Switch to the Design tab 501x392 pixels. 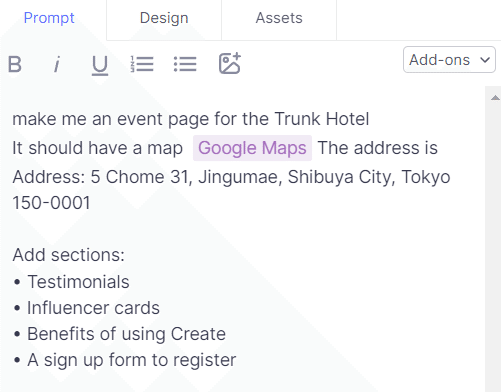pos(164,18)
